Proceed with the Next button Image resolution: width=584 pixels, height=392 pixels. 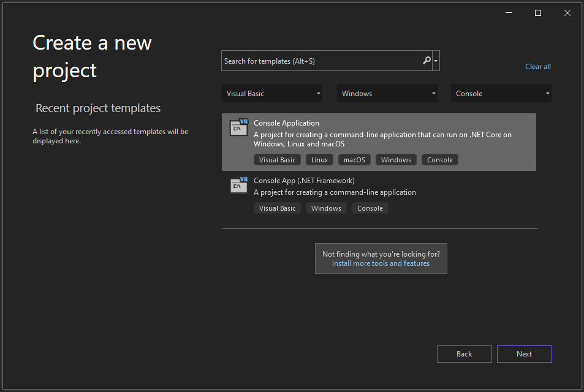point(524,354)
